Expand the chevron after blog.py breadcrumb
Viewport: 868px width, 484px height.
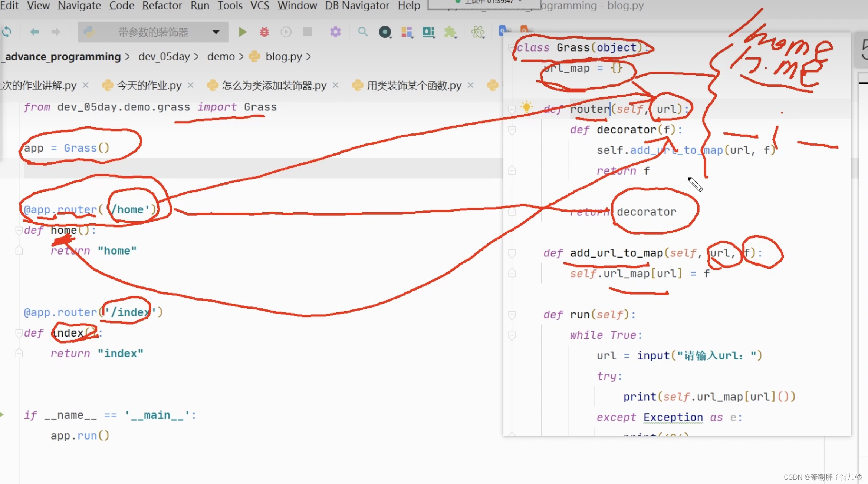(x=309, y=57)
